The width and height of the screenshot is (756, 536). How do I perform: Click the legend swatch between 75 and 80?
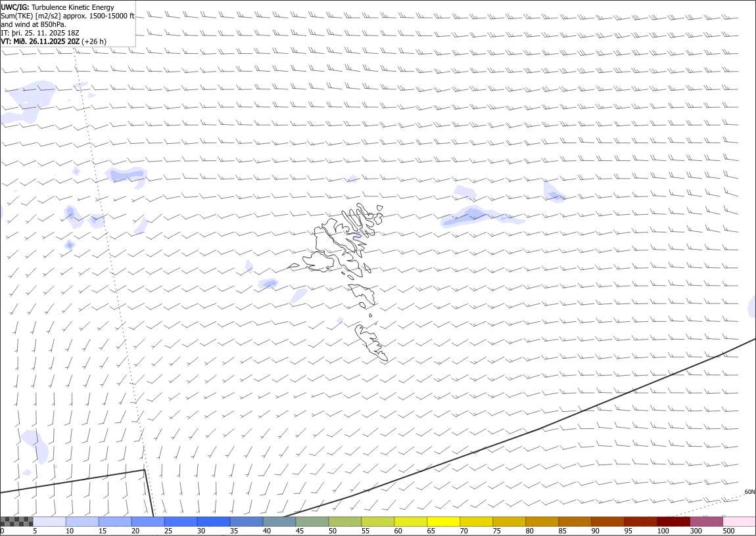click(x=509, y=522)
